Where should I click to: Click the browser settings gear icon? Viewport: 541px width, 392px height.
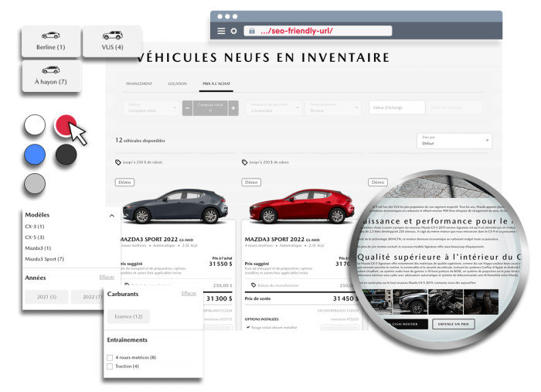(x=234, y=31)
